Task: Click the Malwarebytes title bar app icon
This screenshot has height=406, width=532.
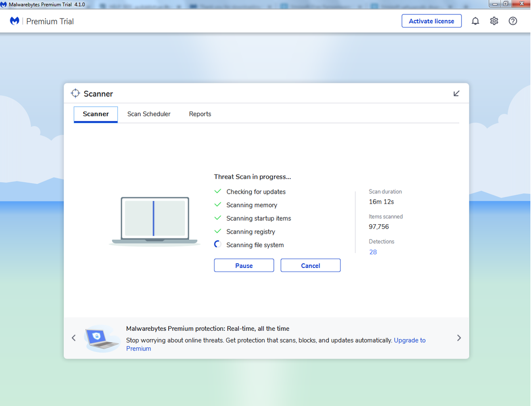Action: (4, 4)
